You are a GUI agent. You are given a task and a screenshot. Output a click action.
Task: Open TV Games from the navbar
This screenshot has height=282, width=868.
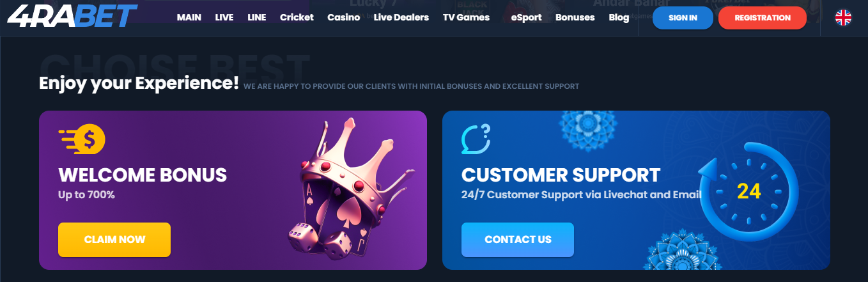click(466, 17)
